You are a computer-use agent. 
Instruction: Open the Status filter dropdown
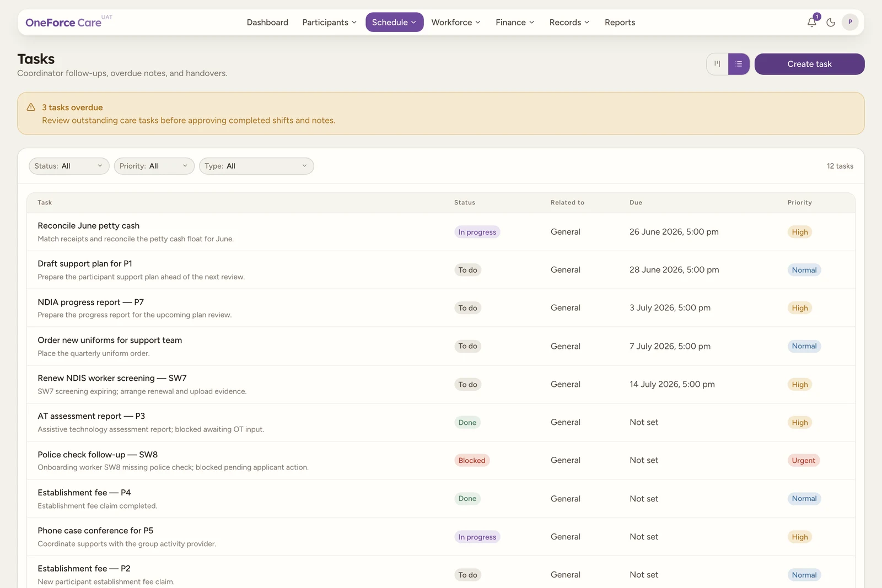pyautogui.click(x=69, y=166)
